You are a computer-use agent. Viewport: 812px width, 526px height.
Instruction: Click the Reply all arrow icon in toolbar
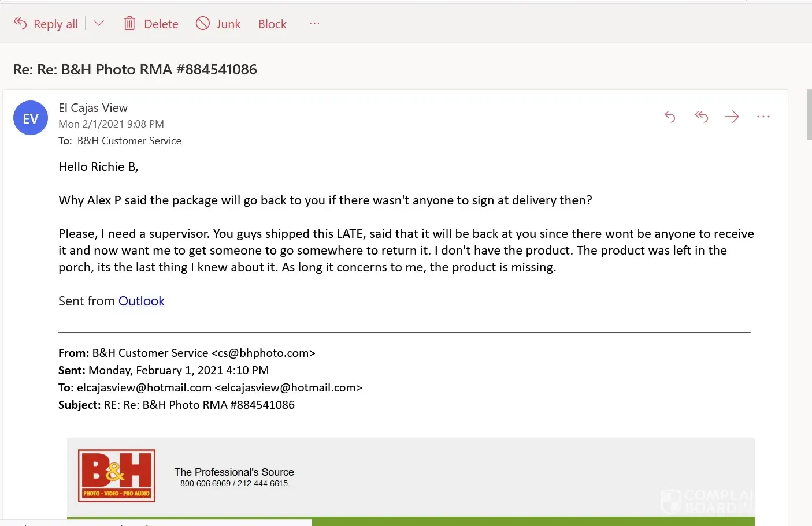[x=20, y=23]
